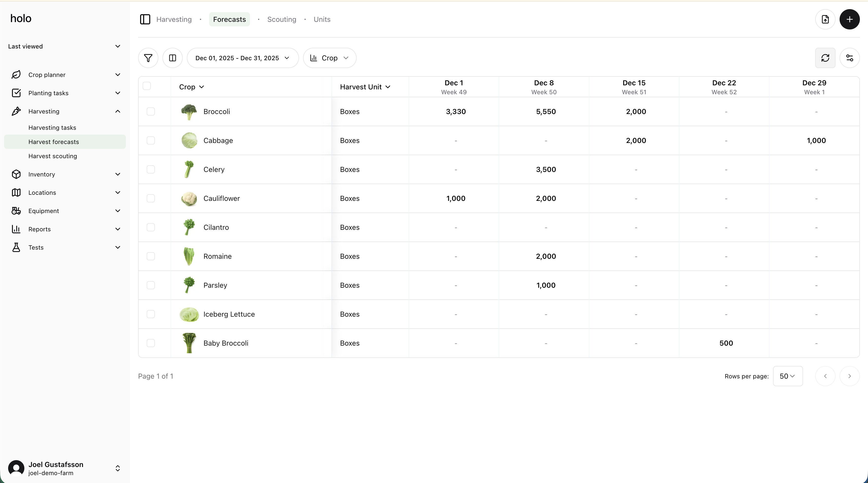Open the rows per page dropdown
The height and width of the screenshot is (483, 868).
(x=788, y=376)
